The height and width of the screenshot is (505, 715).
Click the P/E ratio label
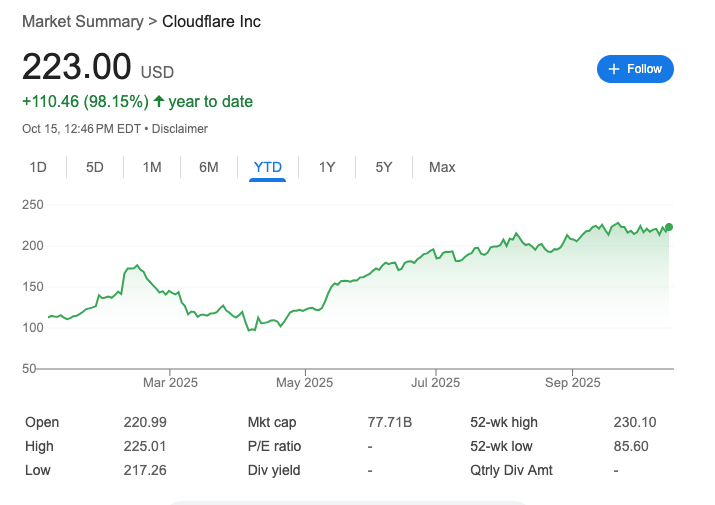tap(274, 447)
